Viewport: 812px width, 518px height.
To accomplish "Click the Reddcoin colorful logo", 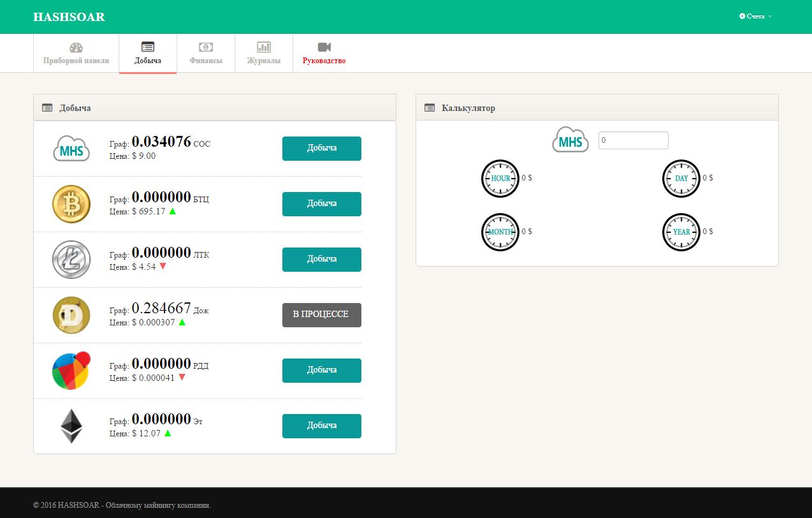I will (70, 371).
